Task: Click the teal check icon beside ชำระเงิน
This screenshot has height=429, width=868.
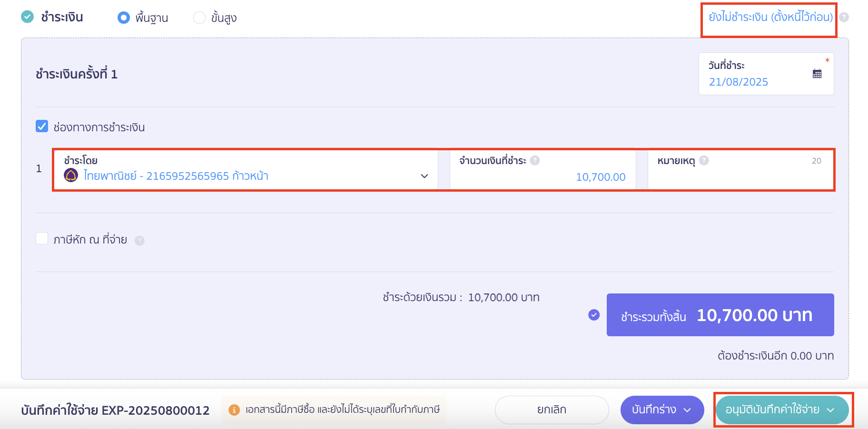Action: [x=27, y=17]
